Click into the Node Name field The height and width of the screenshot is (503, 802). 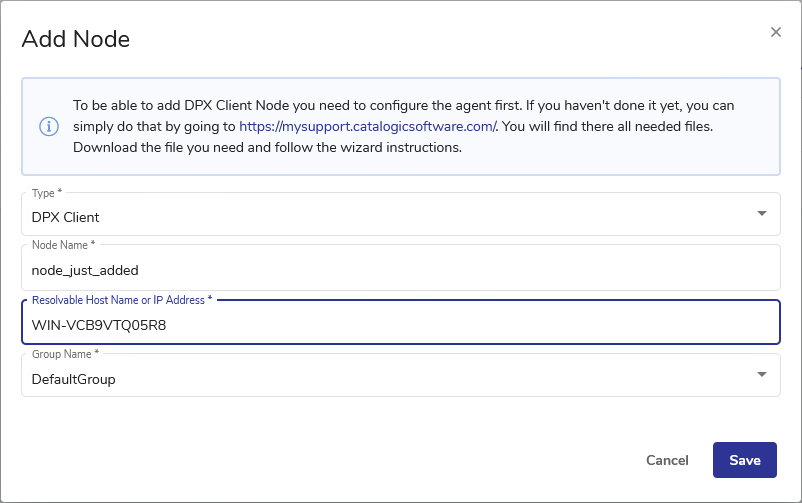[400, 269]
